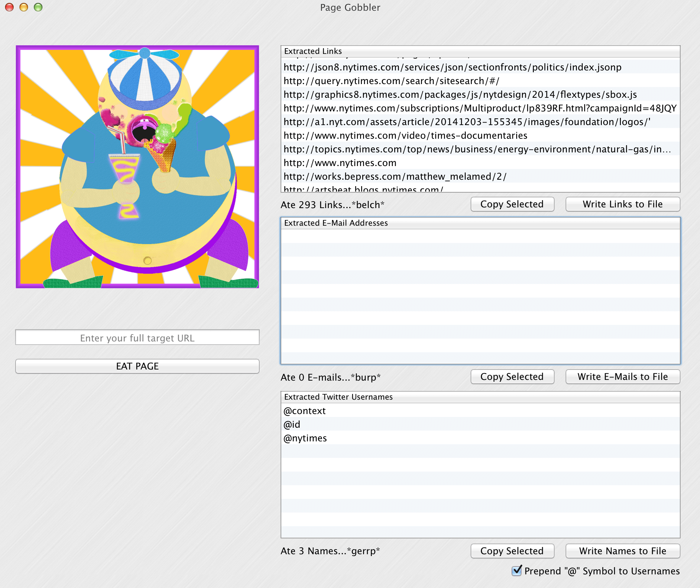Click Write E-Mails to File
Viewport: 700px width, 588px height.
[x=622, y=376]
